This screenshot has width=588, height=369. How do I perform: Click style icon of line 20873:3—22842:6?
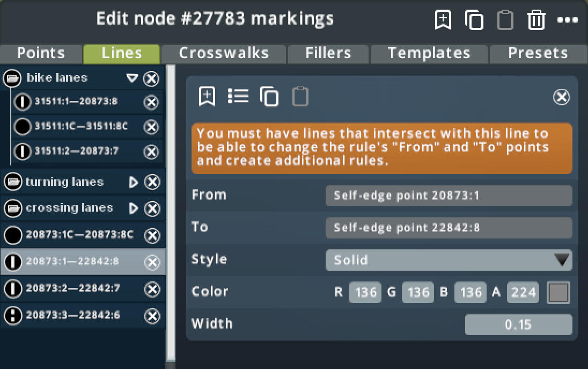click(x=13, y=316)
